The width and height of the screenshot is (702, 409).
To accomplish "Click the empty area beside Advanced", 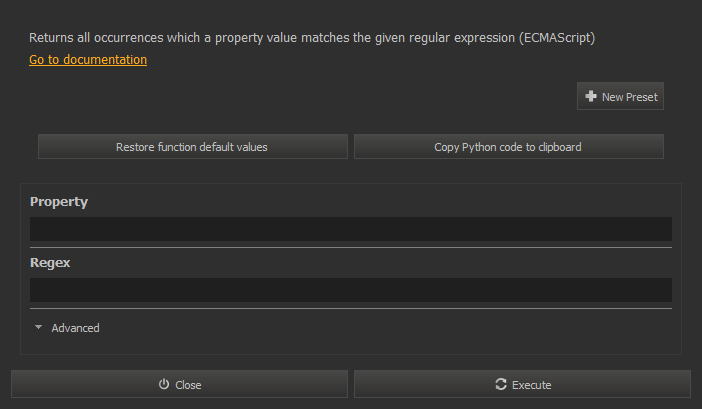I will pyautogui.click(x=385, y=328).
